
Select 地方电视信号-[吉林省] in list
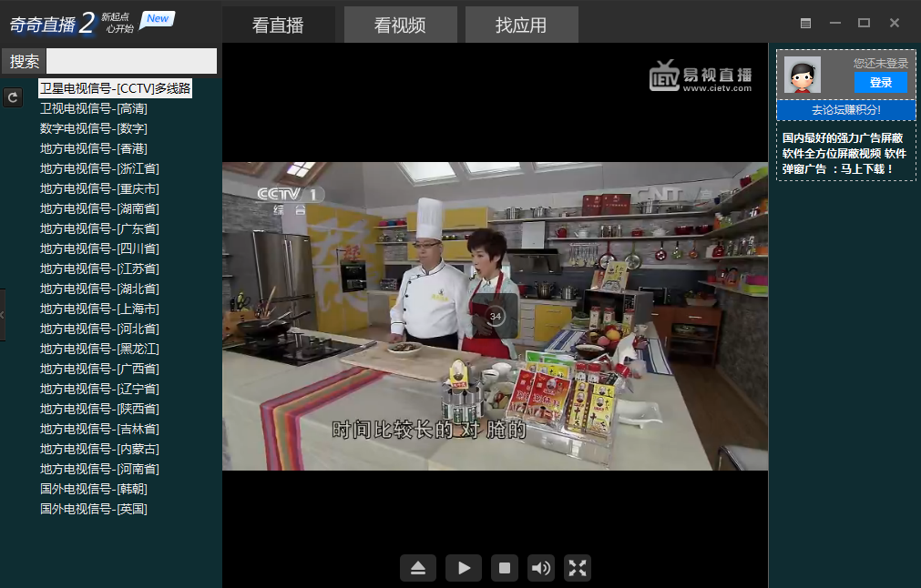tap(99, 429)
